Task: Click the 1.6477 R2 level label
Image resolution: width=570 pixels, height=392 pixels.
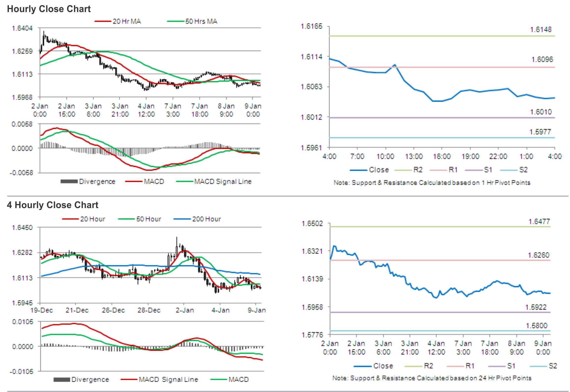Action: (539, 222)
